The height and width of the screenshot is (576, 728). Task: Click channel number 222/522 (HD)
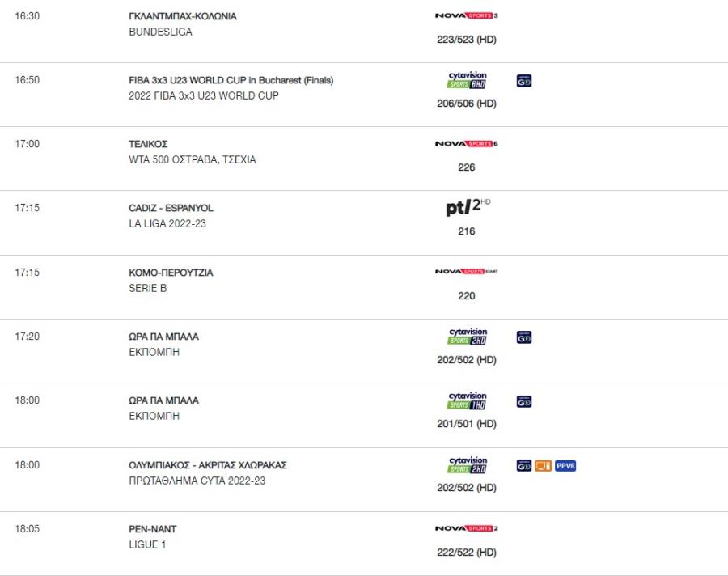click(467, 553)
